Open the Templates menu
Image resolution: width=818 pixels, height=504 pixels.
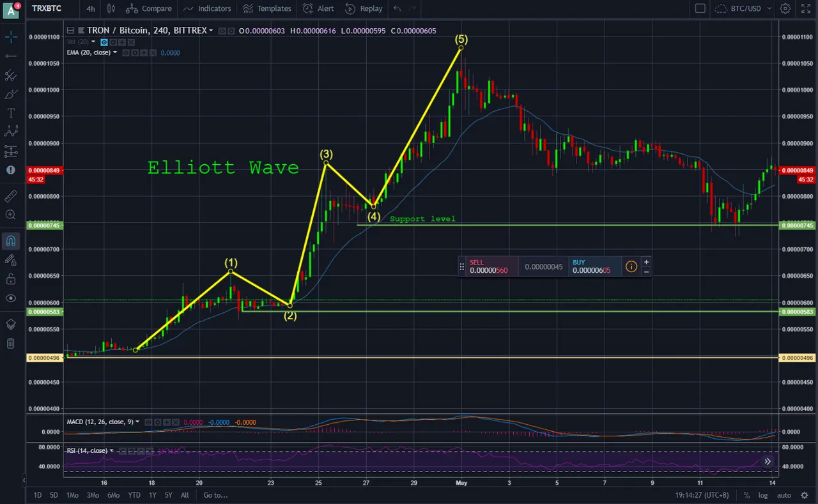[267, 8]
